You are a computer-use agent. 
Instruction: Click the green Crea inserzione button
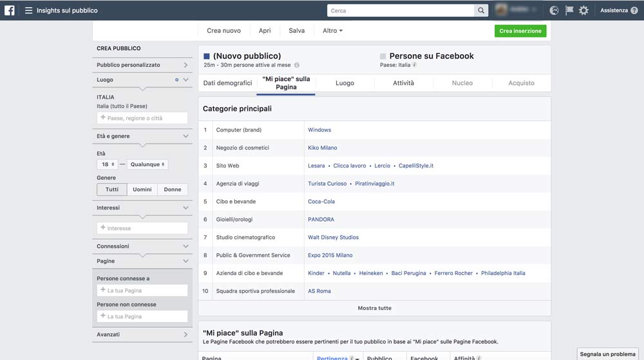tap(520, 31)
